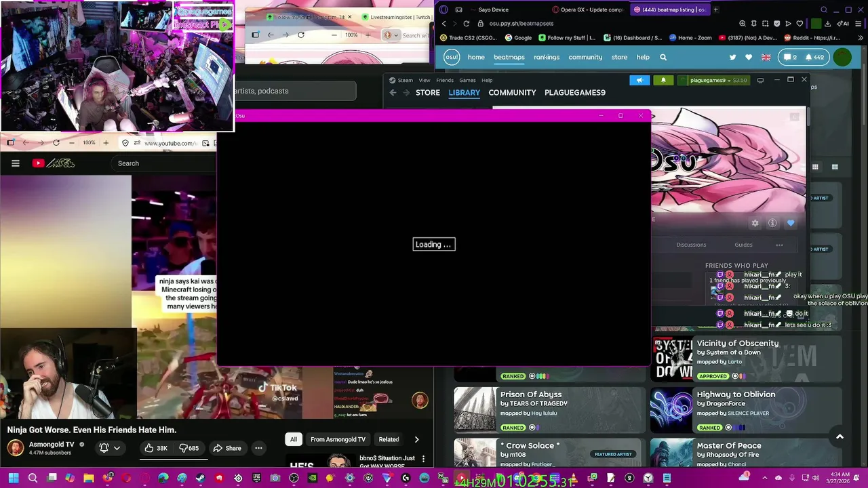Open the osu! help menu

click(x=643, y=58)
